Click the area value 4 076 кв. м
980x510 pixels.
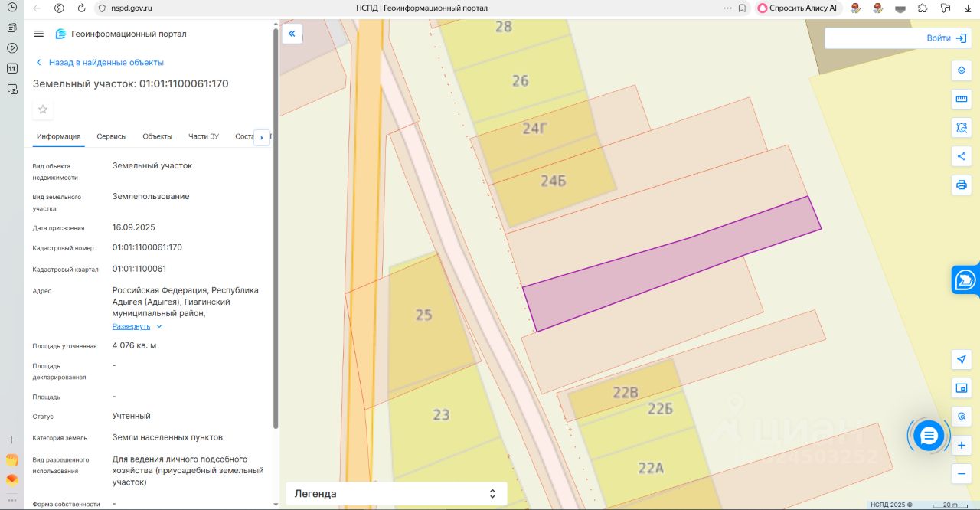[134, 345]
